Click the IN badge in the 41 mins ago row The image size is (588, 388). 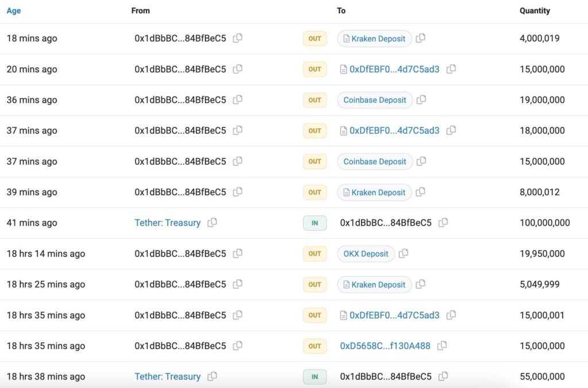coord(315,223)
